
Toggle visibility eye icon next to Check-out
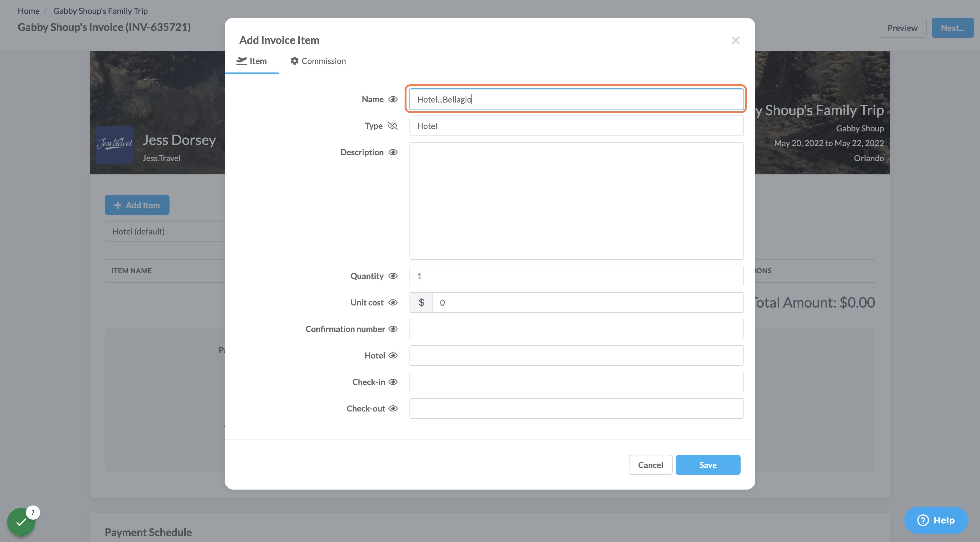click(x=393, y=409)
